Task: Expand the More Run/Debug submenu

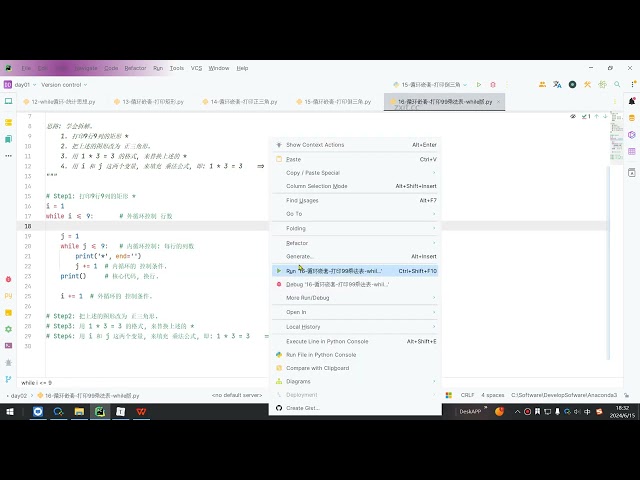Action: [355, 298]
